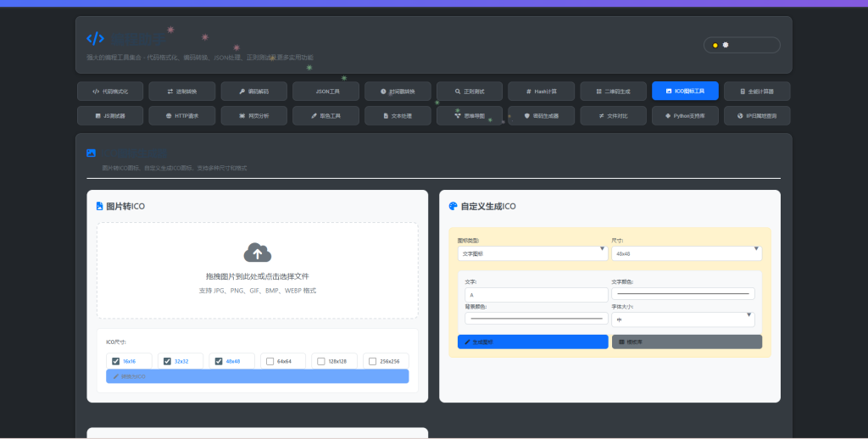Open the 代码格式化 code formatter tool
The height and width of the screenshot is (439, 868).
pos(110,92)
